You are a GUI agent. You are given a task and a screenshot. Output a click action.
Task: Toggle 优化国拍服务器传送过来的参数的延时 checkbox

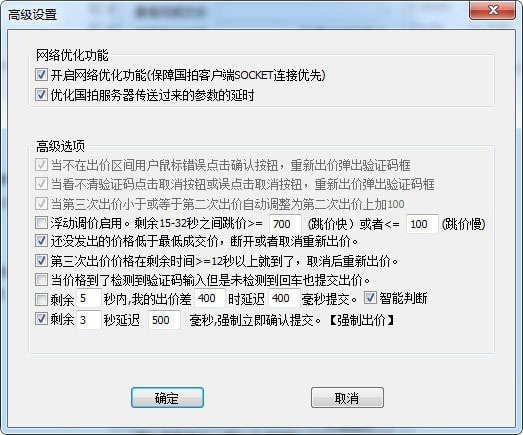tap(41, 94)
